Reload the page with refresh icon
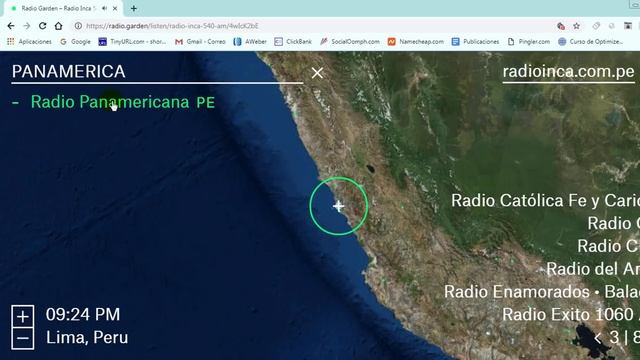 pos(42,26)
